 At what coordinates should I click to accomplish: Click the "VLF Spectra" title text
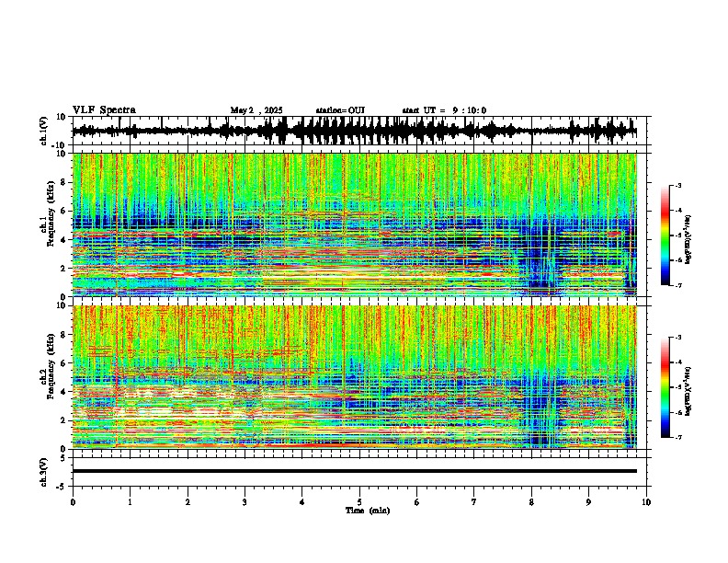tap(104, 110)
